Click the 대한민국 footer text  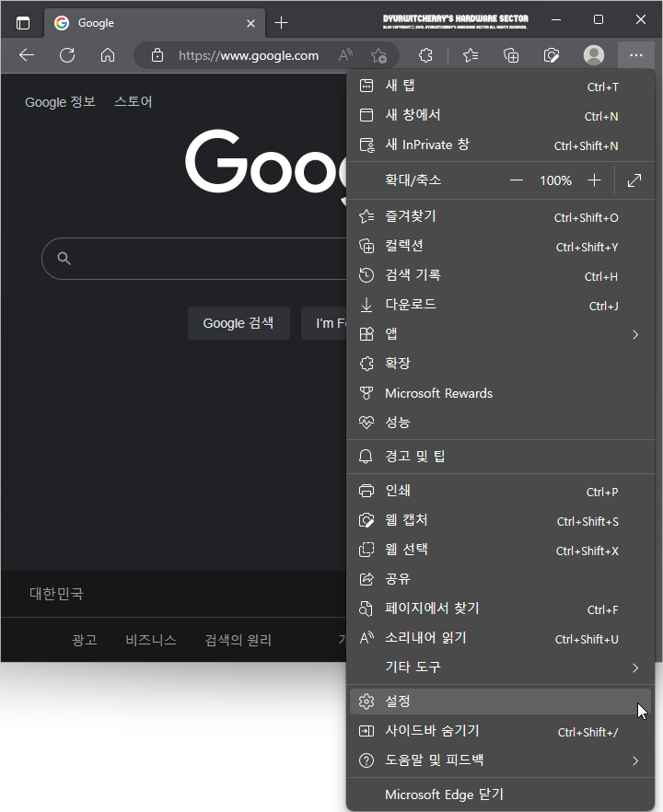(x=56, y=594)
